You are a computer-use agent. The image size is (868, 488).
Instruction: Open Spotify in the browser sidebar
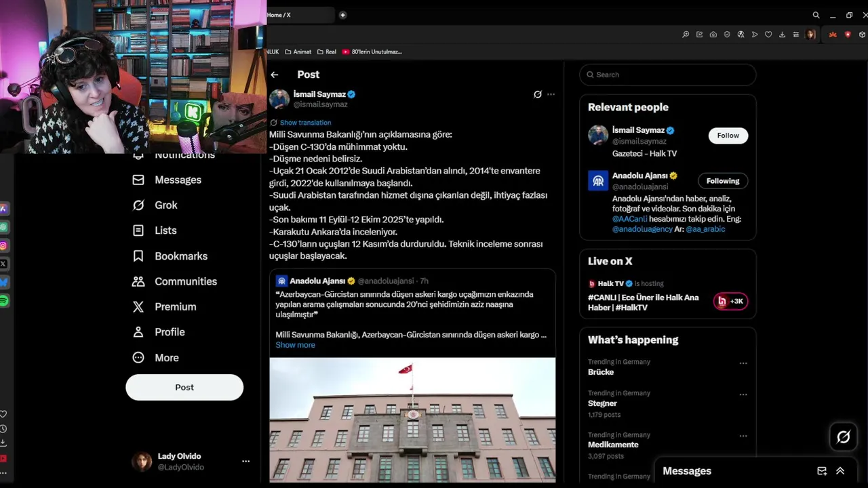click(3, 300)
